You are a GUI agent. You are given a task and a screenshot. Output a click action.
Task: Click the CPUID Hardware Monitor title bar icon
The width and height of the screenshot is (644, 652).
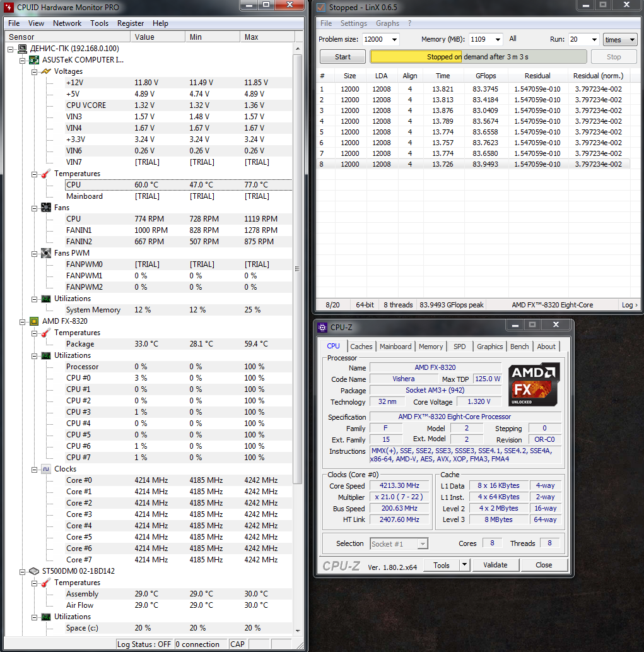pyautogui.click(x=9, y=7)
